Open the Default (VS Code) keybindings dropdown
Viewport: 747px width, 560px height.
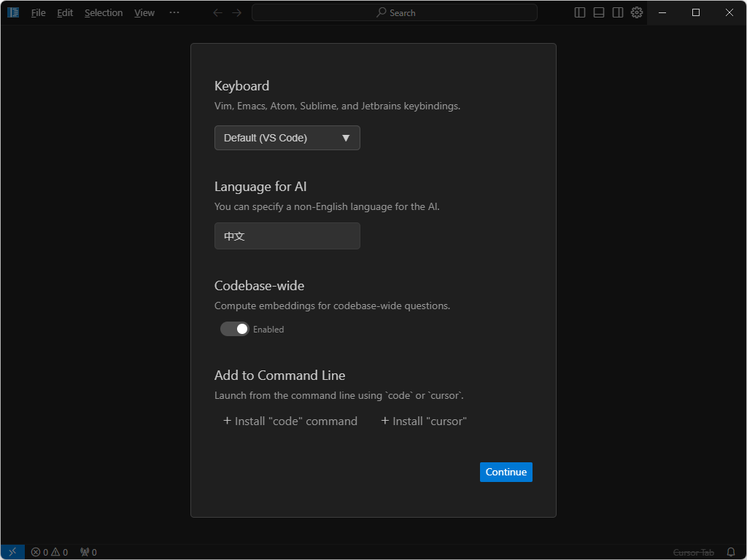[x=287, y=138]
